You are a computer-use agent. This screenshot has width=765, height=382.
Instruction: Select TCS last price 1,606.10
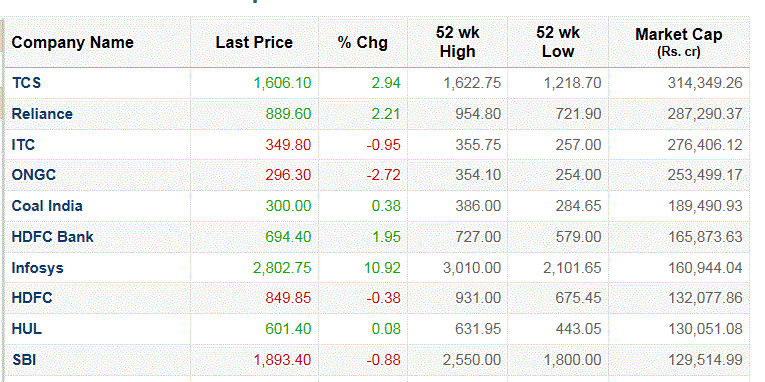click(x=282, y=83)
